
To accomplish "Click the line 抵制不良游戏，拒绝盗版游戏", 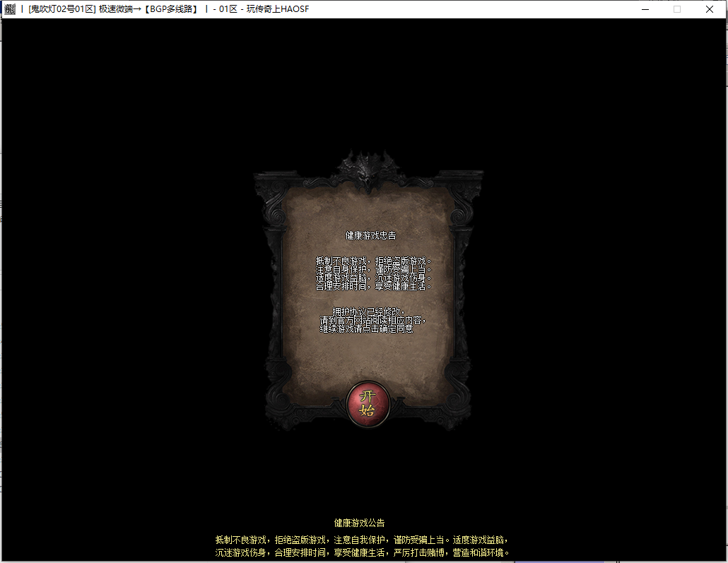I will tap(372, 261).
